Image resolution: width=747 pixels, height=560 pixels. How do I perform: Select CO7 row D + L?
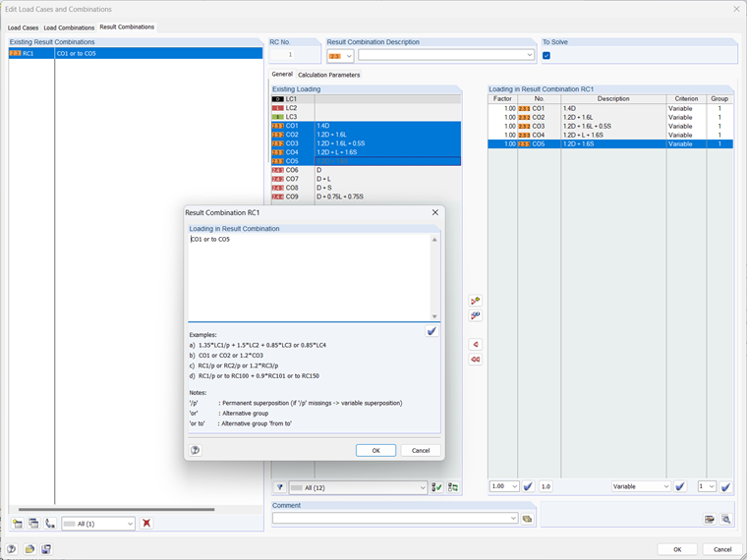click(x=366, y=179)
